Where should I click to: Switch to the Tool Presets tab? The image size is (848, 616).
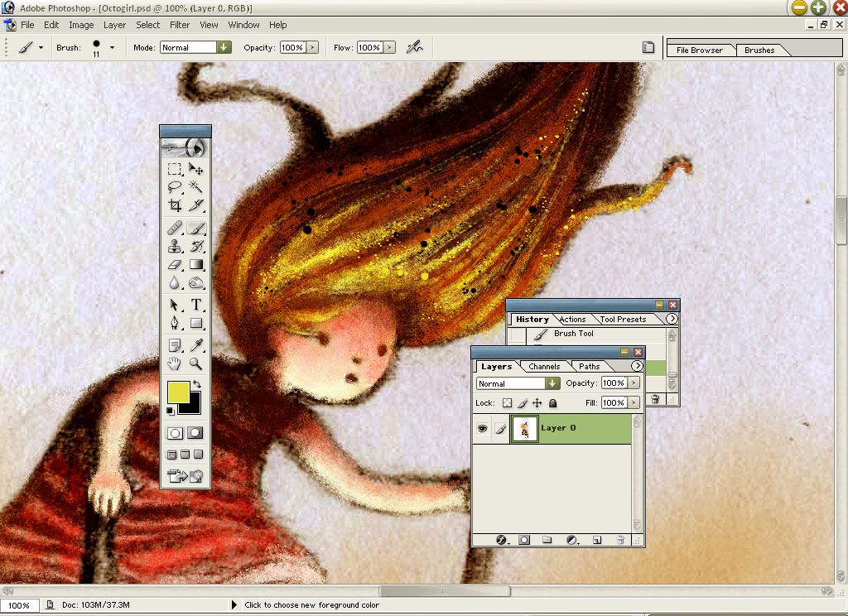coord(623,320)
